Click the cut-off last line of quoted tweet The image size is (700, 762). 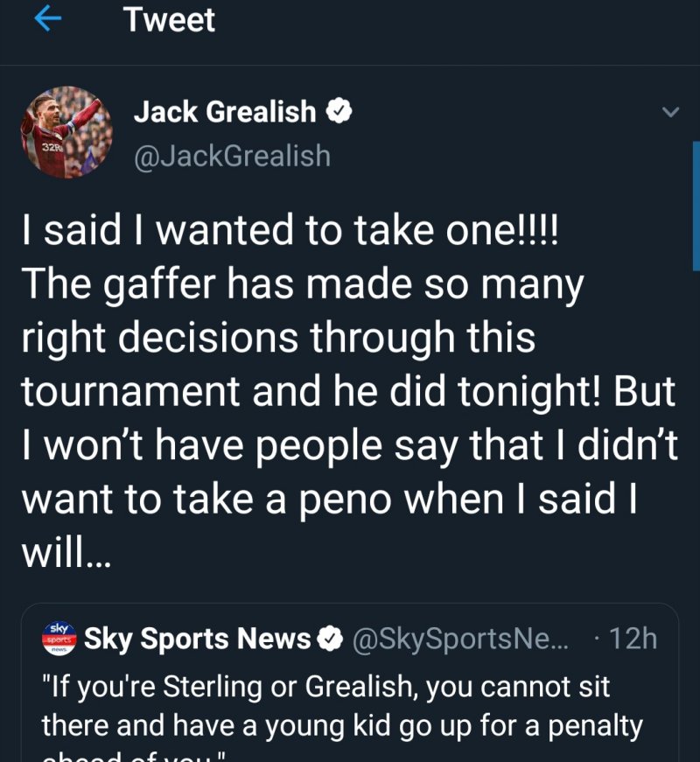tap(131, 755)
